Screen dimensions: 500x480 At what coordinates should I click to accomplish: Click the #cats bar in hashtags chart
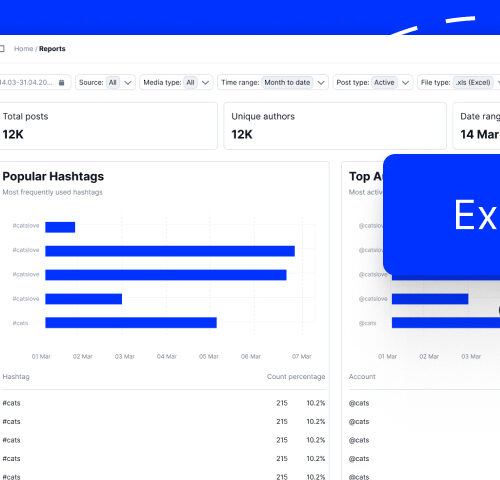tap(131, 323)
